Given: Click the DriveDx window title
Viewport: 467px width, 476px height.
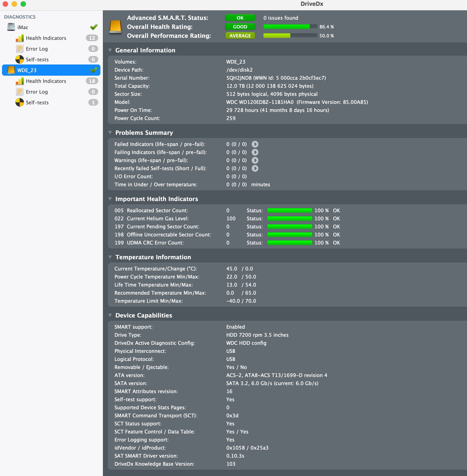Looking at the screenshot, I should 312,4.
